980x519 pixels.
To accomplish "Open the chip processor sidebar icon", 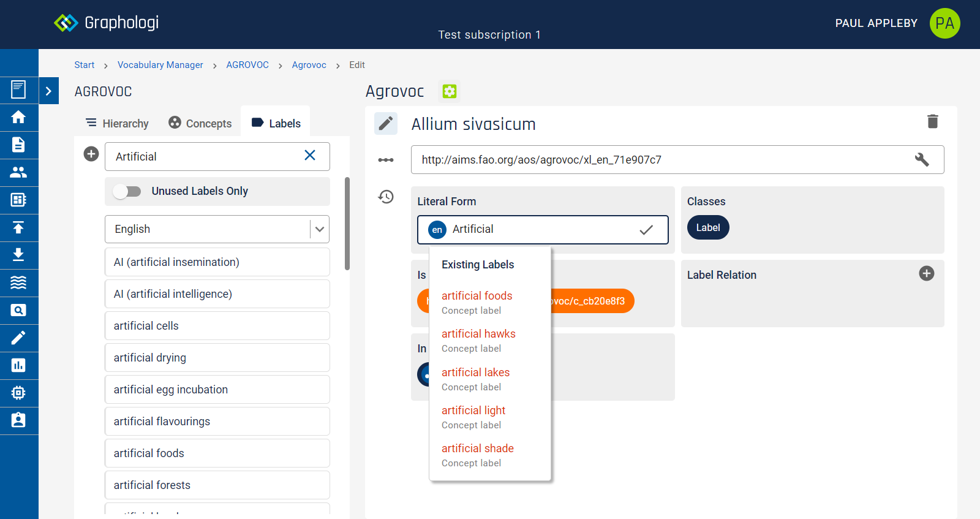I will click(x=18, y=393).
